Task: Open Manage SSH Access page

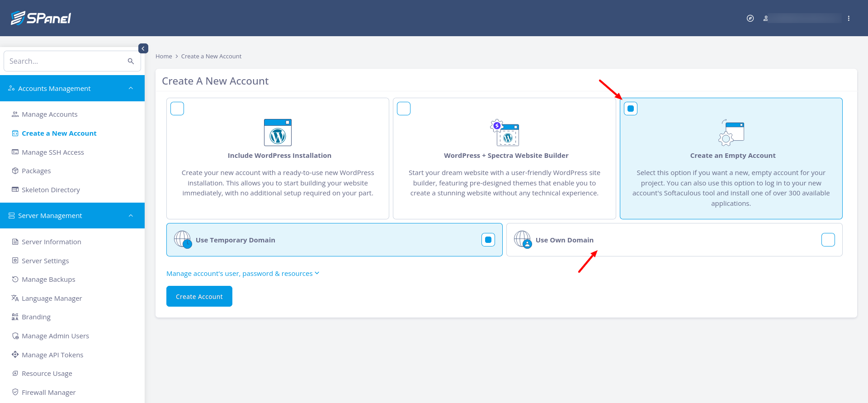Action: pyautogui.click(x=53, y=152)
